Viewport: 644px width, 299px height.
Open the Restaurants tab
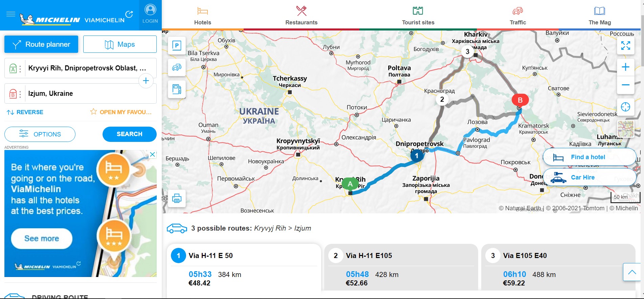pos(301,15)
